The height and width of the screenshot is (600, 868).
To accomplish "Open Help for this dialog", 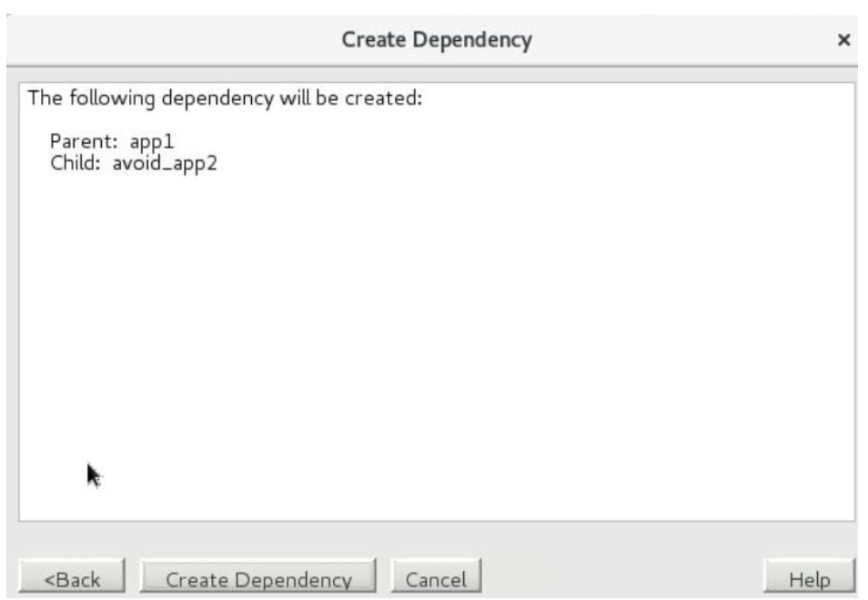I will click(810, 579).
